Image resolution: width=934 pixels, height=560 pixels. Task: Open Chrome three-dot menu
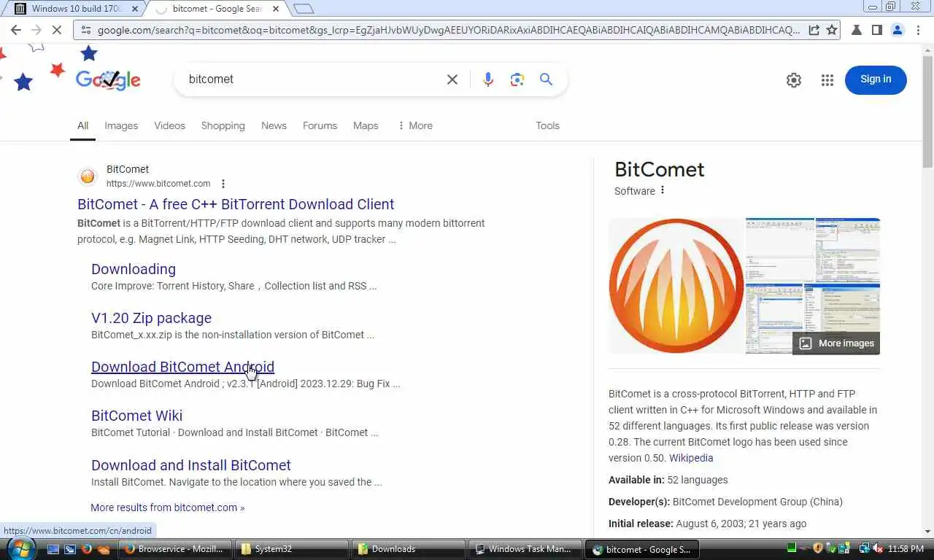coord(918,30)
